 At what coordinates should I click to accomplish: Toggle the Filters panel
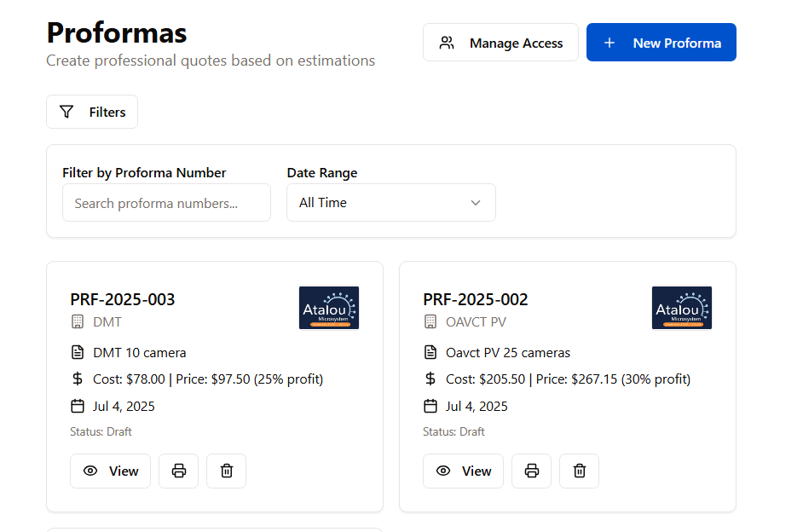coord(92,112)
